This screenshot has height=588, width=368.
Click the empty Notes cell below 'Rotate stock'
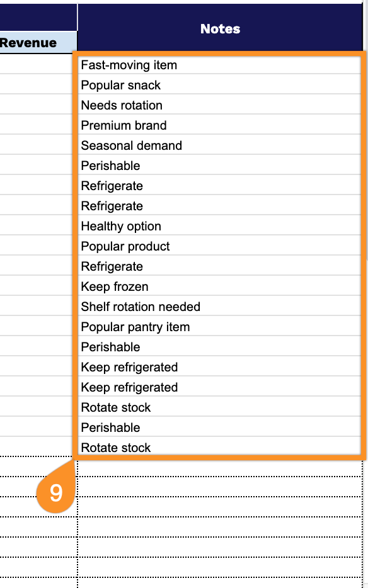[x=220, y=467]
